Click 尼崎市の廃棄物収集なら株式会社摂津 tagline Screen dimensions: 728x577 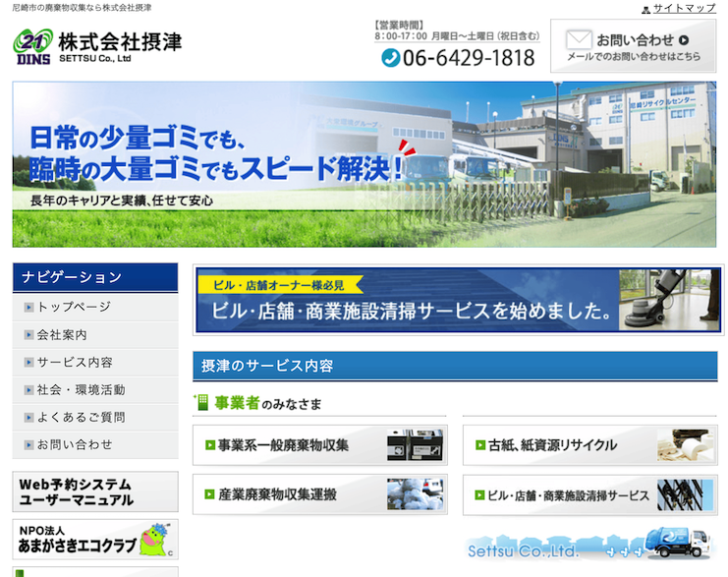click(x=83, y=8)
